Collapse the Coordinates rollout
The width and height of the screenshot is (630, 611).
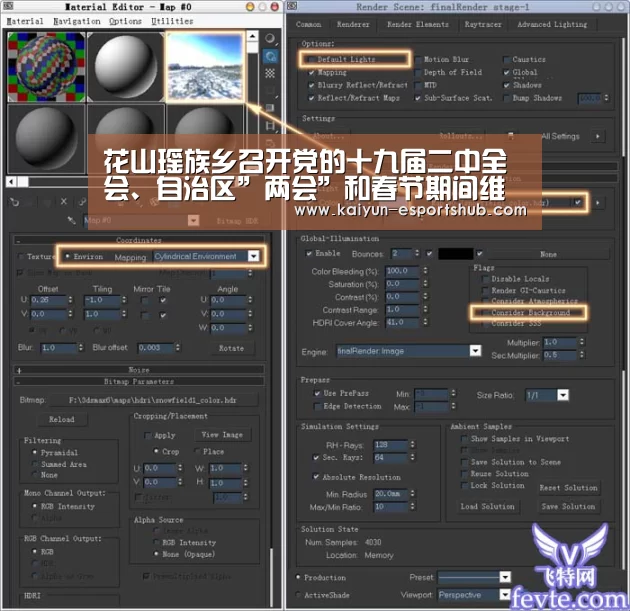[x=139, y=240]
